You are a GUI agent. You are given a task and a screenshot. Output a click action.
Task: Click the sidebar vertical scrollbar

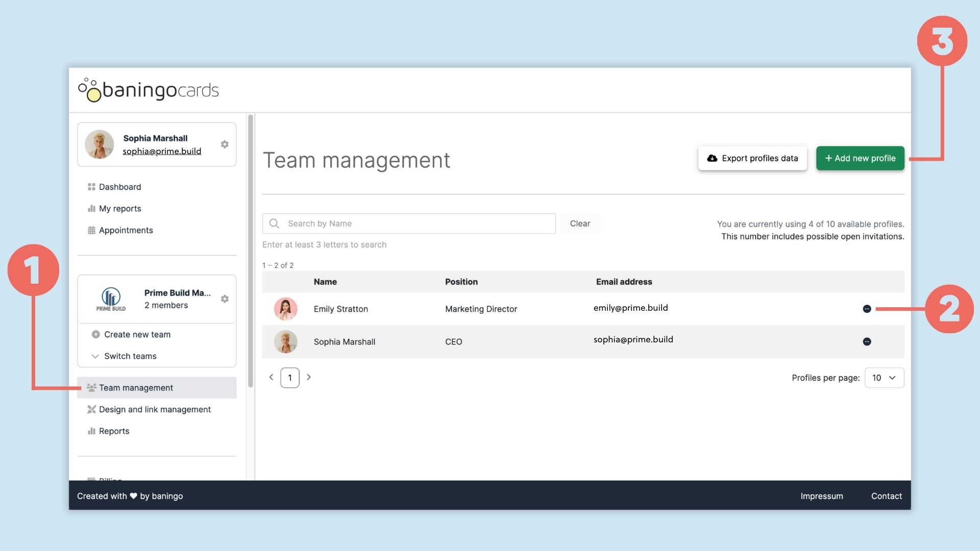[x=251, y=251]
